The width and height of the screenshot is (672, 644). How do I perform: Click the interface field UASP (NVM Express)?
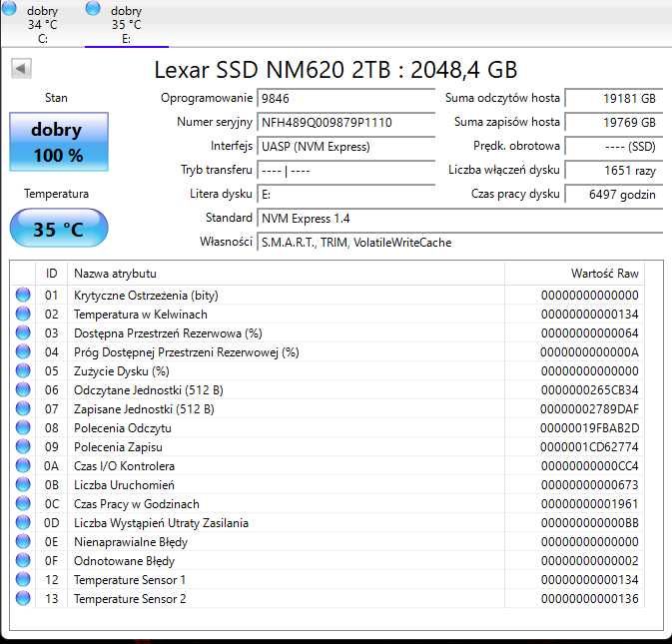tap(345, 146)
